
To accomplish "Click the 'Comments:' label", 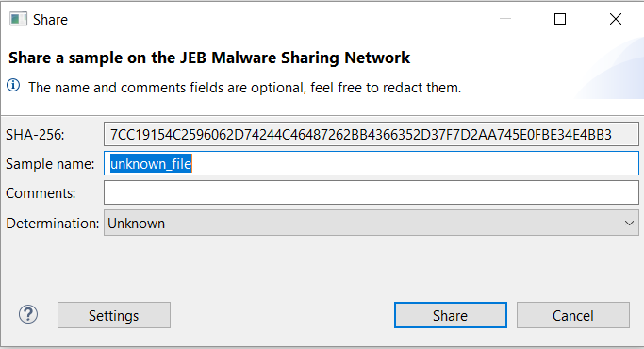I will pyautogui.click(x=41, y=193).
